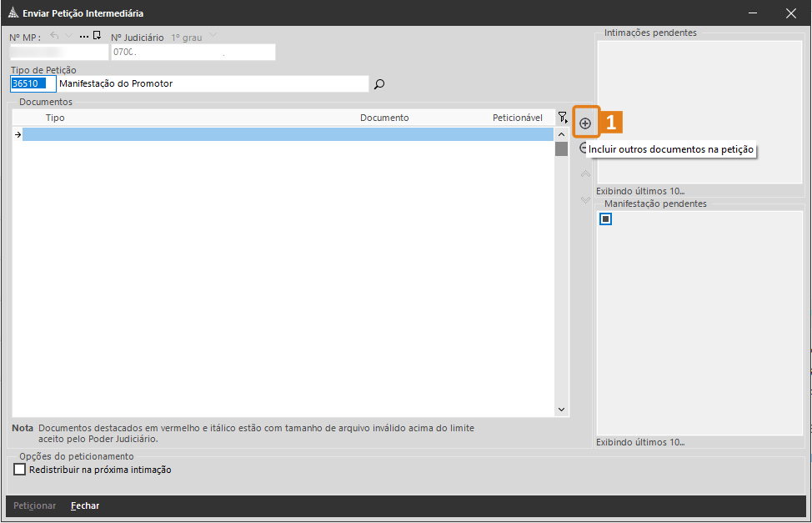Enable Redistribuir na próxima intimação checkbox

coord(20,470)
